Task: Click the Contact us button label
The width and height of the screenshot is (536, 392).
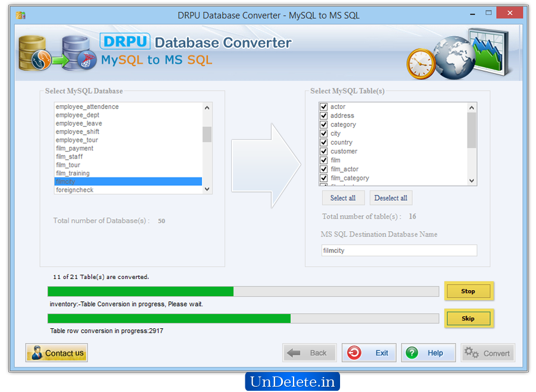Action: point(64,353)
